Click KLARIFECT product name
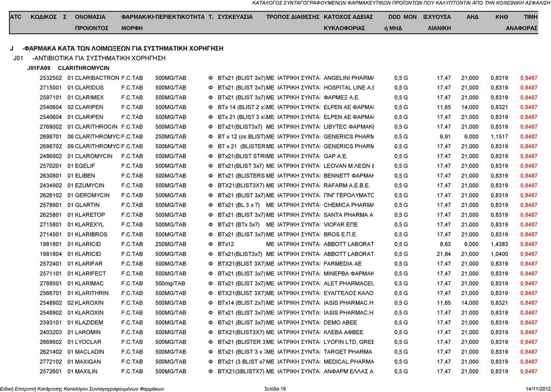The image size is (551, 392). (x=90, y=274)
